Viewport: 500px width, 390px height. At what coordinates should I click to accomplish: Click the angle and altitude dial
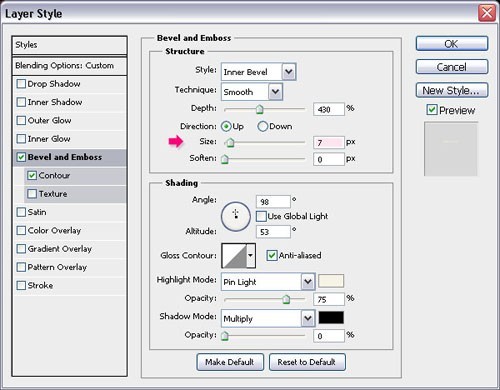coord(236,216)
